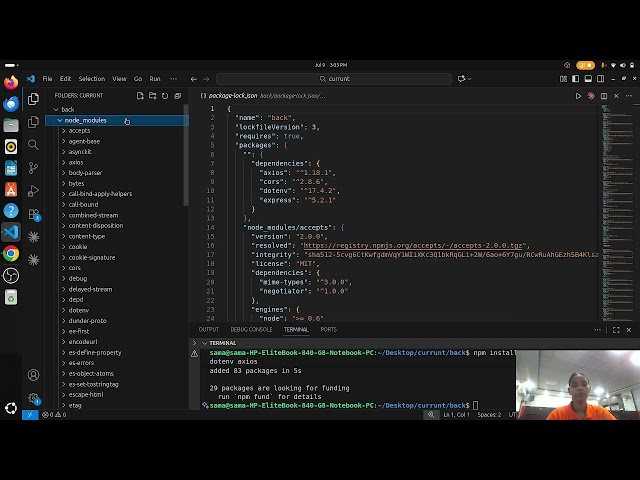Open the Run and Debug view
This screenshot has width=640, height=480.
[x=33, y=191]
